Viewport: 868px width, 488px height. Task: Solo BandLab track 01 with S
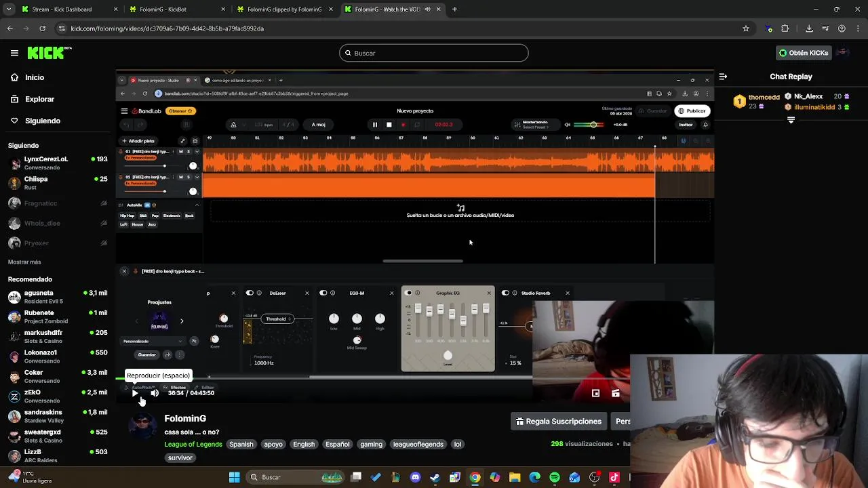pos(189,151)
